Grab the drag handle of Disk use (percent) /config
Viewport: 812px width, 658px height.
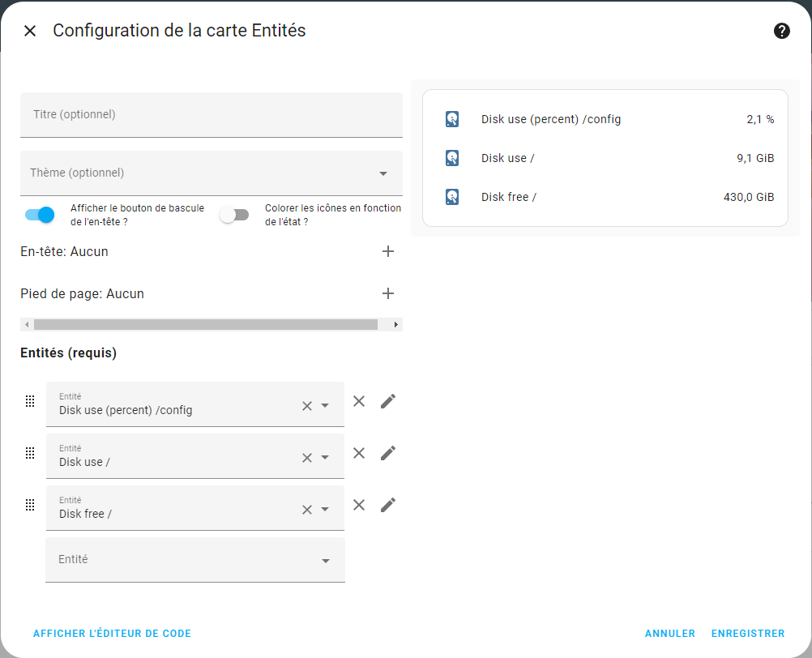30,401
